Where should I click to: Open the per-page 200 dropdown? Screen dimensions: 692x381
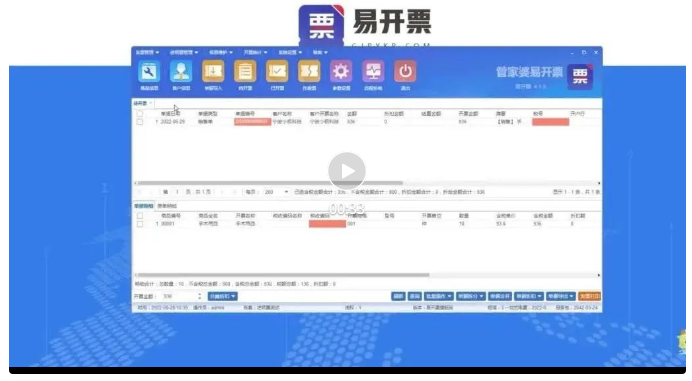(276, 192)
